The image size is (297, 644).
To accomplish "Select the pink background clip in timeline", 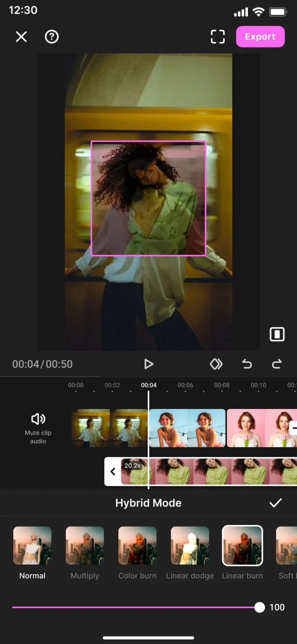I will tap(262, 428).
